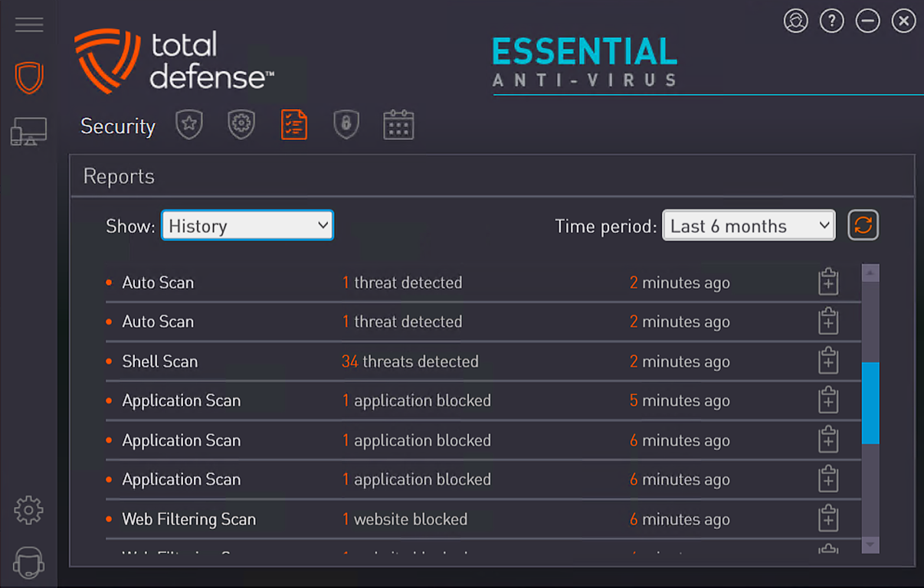
Task: Click the lock shield privacy icon
Action: [x=346, y=124]
